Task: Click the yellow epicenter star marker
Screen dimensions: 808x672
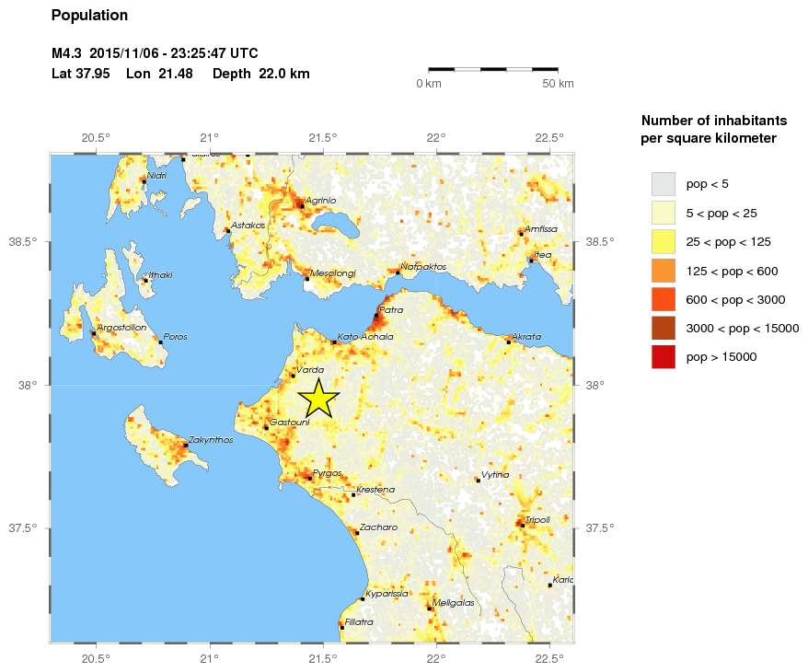Action: [x=319, y=399]
